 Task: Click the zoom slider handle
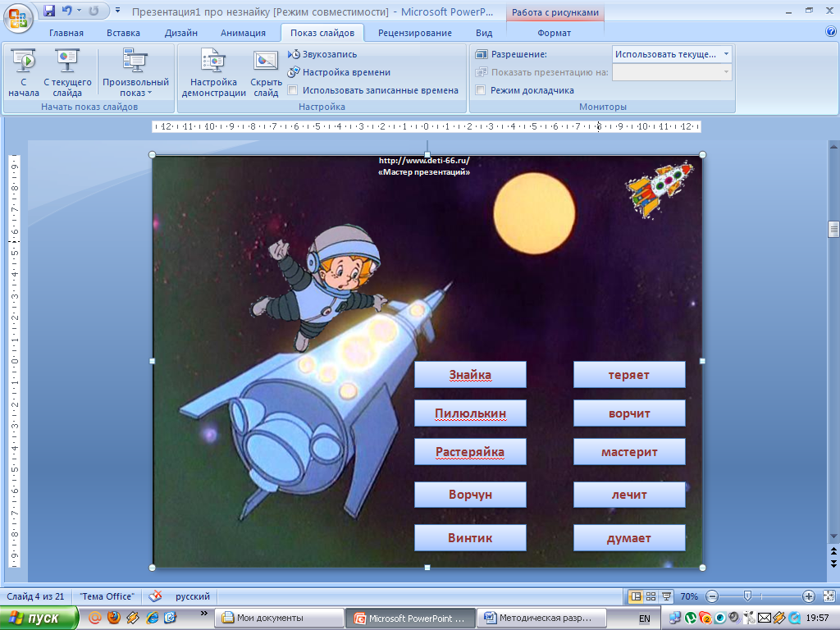click(x=748, y=596)
